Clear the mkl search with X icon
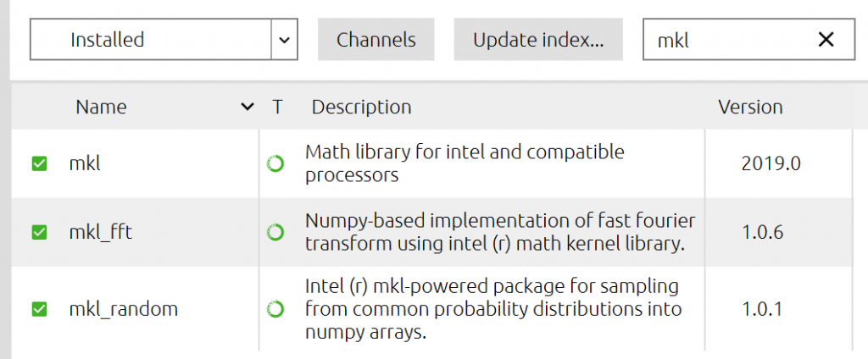The width and height of the screenshot is (868, 359). [825, 40]
